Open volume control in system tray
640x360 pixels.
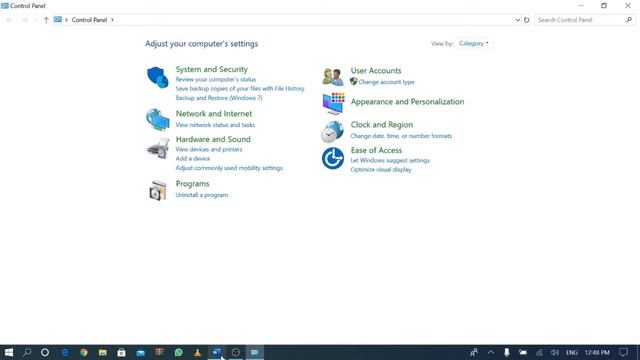pos(555,352)
